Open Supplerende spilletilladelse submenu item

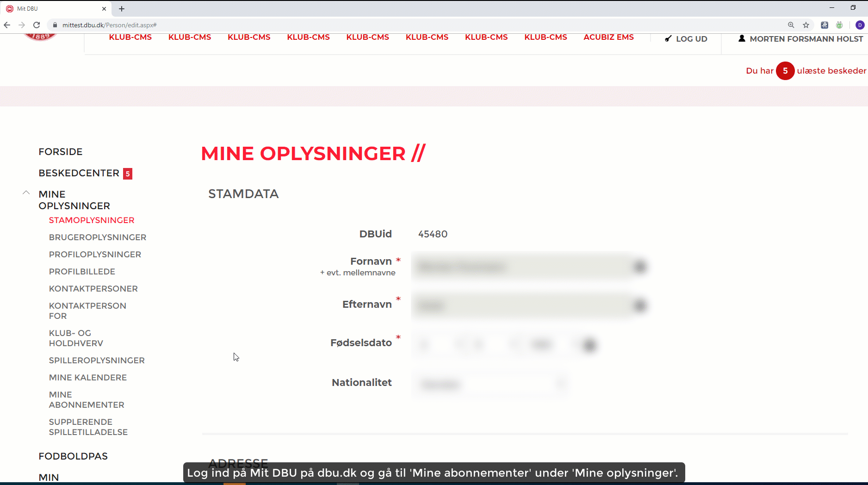point(88,427)
